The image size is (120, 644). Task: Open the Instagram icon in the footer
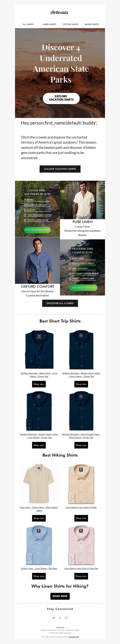point(66,618)
